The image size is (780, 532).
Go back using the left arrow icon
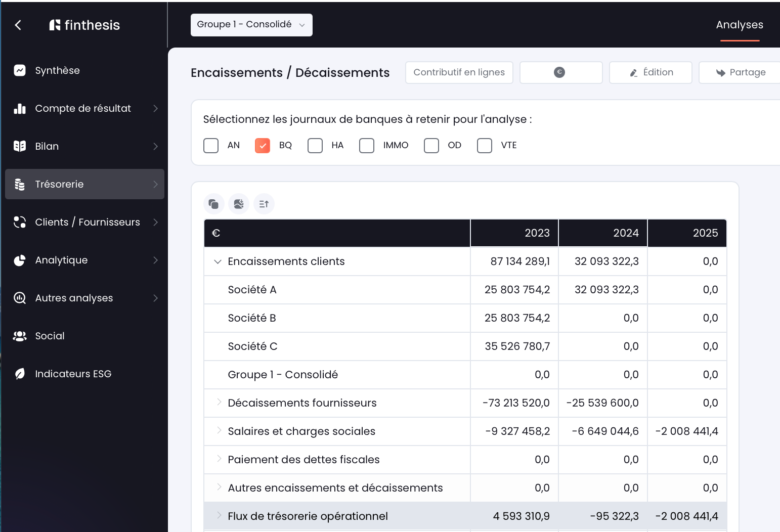(18, 25)
